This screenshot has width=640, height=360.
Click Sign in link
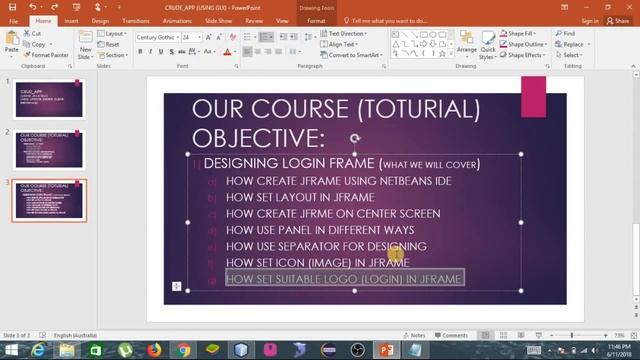(590, 21)
